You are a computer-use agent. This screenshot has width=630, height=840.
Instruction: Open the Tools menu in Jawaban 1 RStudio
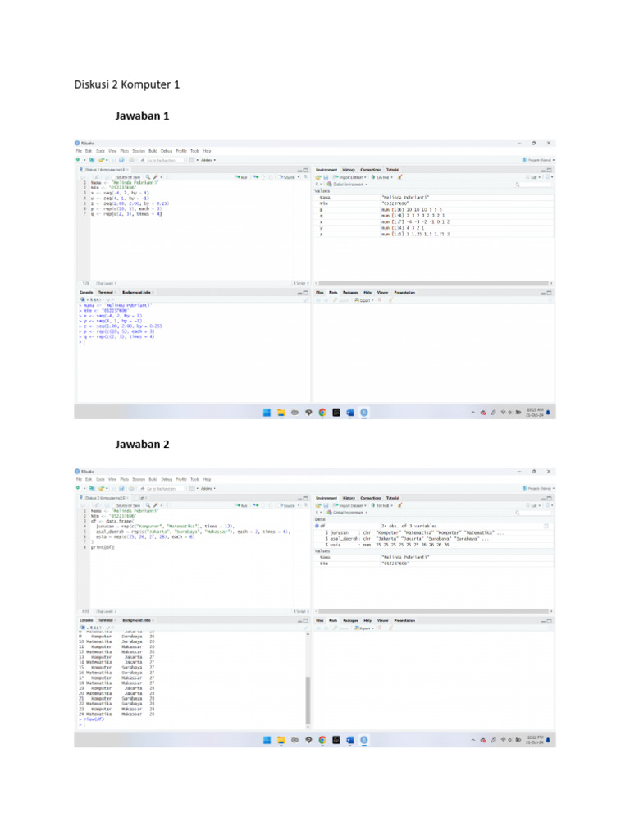tap(194, 151)
